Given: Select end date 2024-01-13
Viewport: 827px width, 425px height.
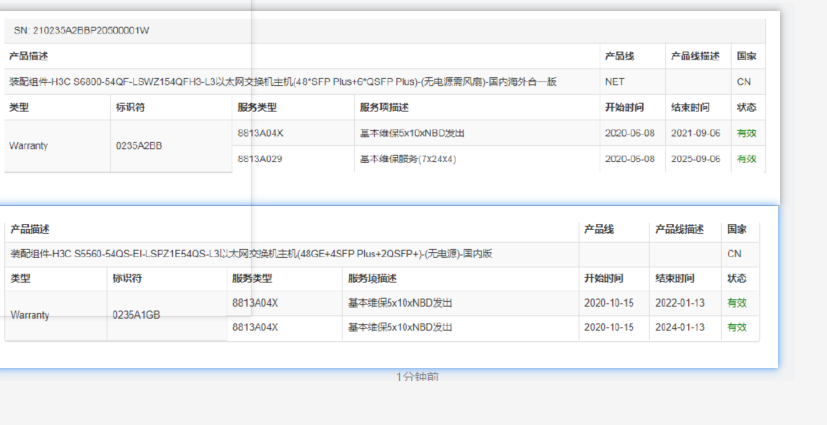Looking at the screenshot, I should pos(680,327).
